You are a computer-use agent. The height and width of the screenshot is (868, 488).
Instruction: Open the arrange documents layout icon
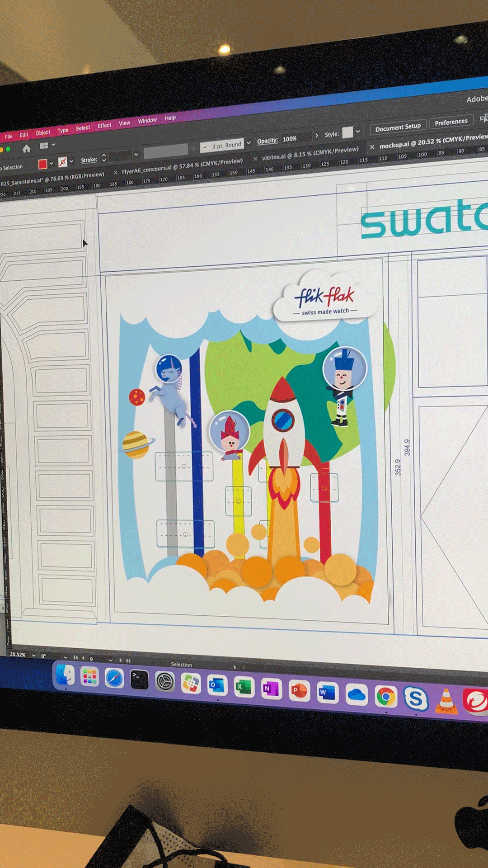coord(44,146)
